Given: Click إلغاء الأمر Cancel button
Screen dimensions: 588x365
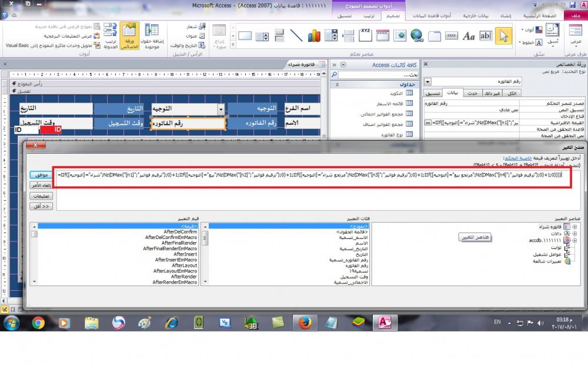Looking at the screenshot, I should pyautogui.click(x=41, y=185).
